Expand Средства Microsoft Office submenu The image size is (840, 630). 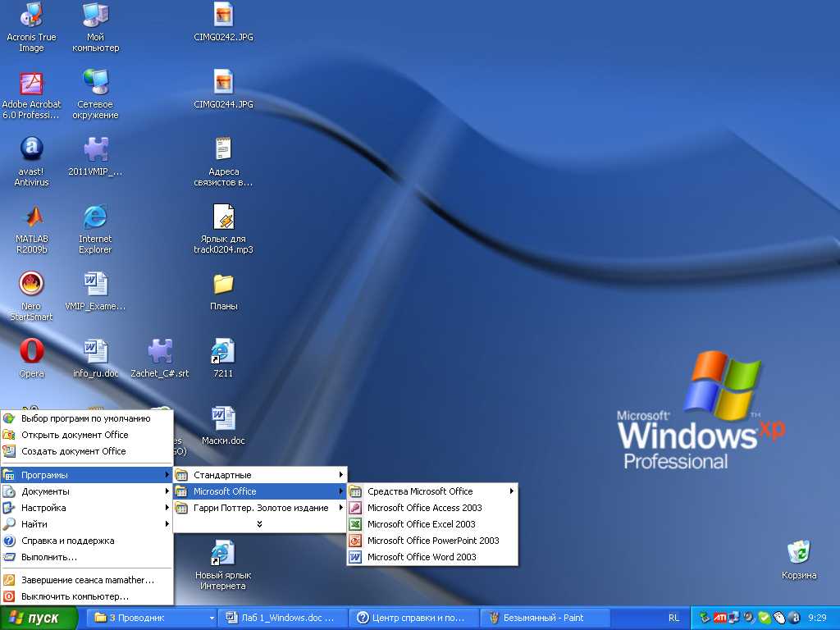click(432, 491)
